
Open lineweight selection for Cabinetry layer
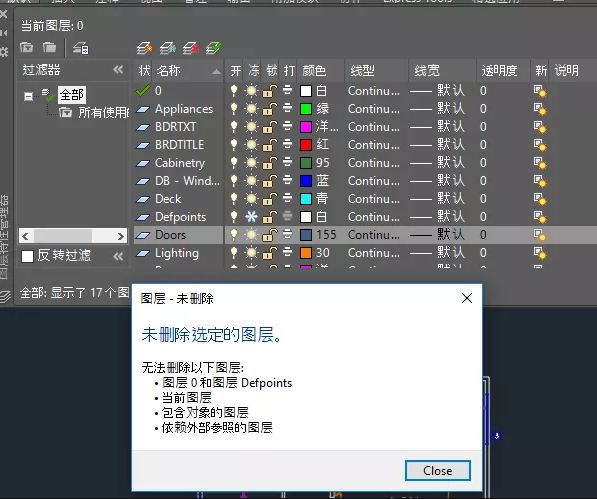[x=437, y=163]
